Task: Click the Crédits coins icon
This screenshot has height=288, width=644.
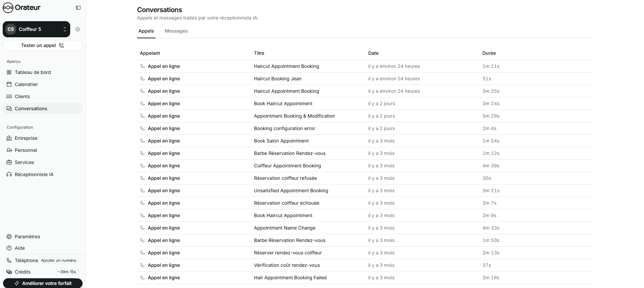Action: pos(9,272)
